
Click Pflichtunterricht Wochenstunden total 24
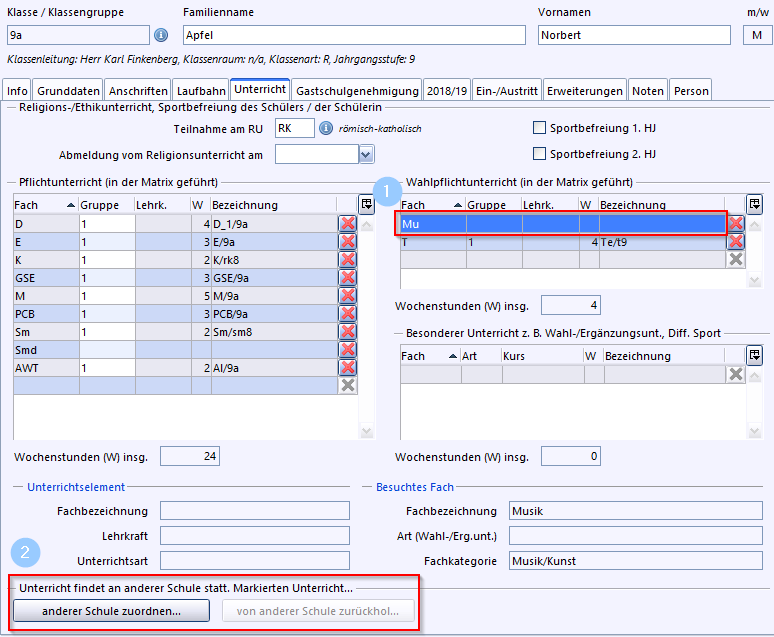pyautogui.click(x=190, y=456)
